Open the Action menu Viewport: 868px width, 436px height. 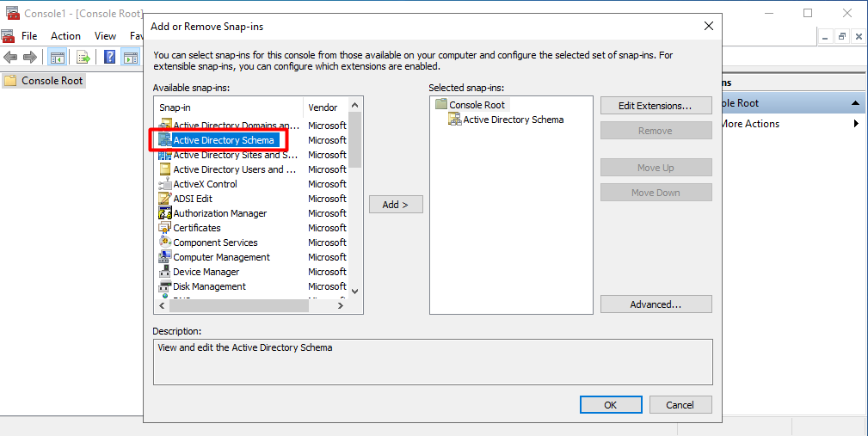click(x=66, y=36)
